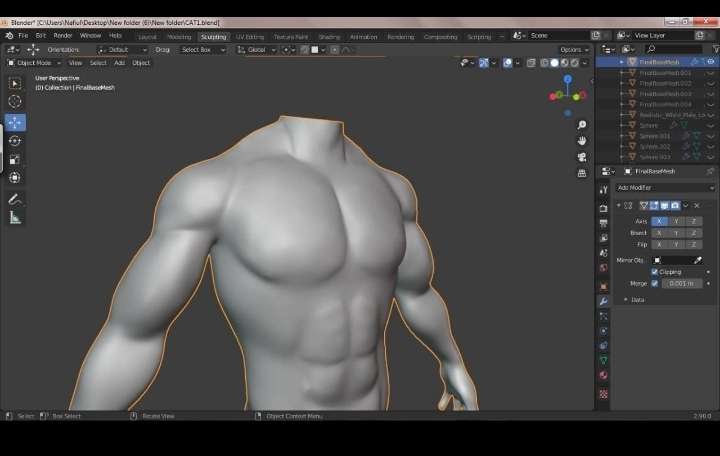Expand FinalBaseMesh in the outliner
This screenshot has height=456, width=720.
pyautogui.click(x=621, y=62)
